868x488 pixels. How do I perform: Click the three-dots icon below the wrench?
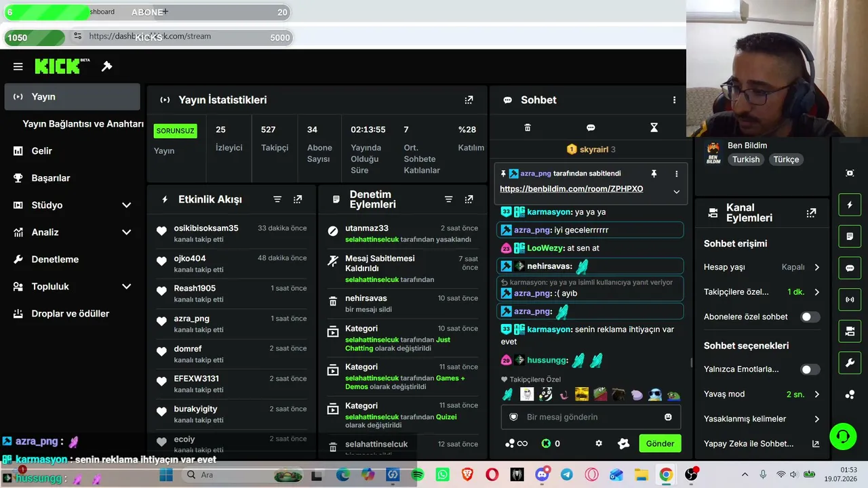[x=850, y=394]
